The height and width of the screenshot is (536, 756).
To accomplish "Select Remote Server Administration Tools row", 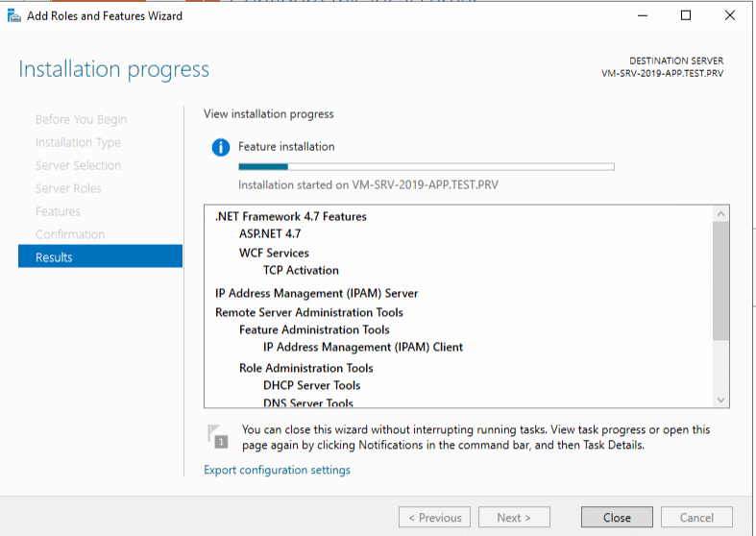I will 309,312.
